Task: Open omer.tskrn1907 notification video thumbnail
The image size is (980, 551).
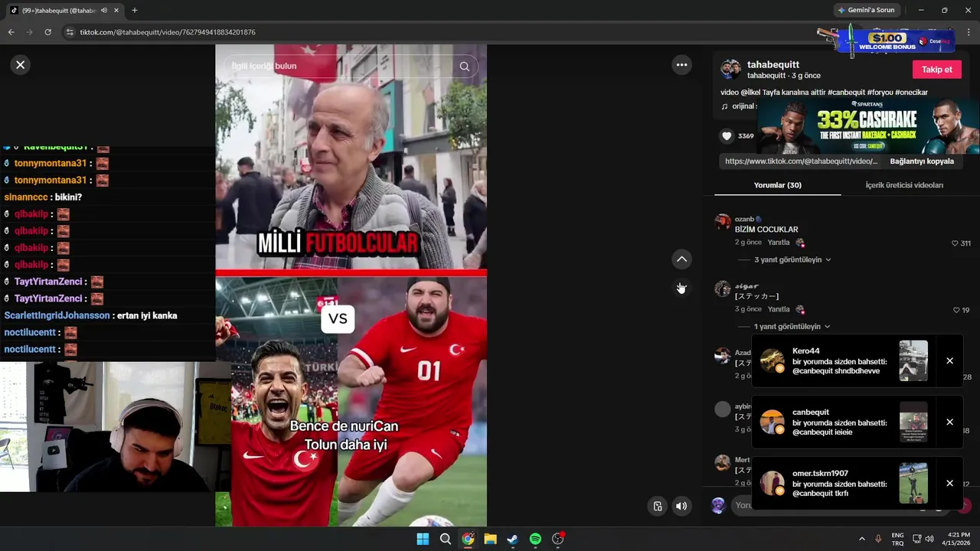Action: [x=913, y=484]
